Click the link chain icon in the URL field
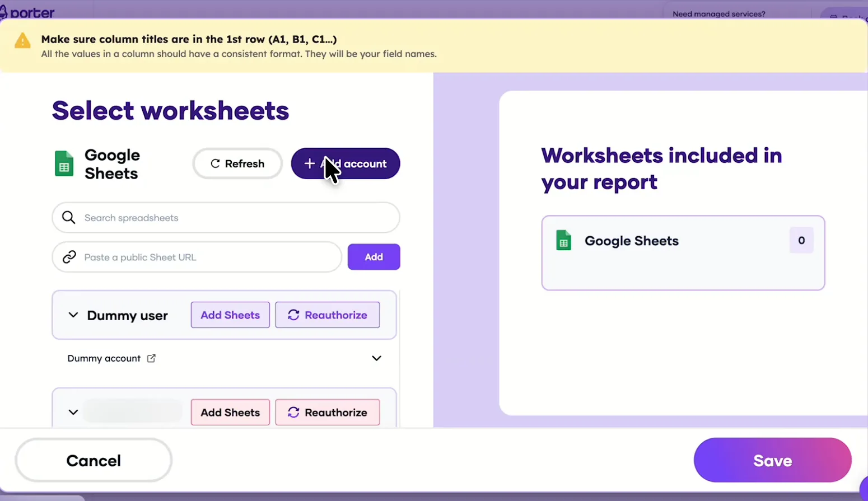This screenshot has width=868, height=501. [x=69, y=257]
